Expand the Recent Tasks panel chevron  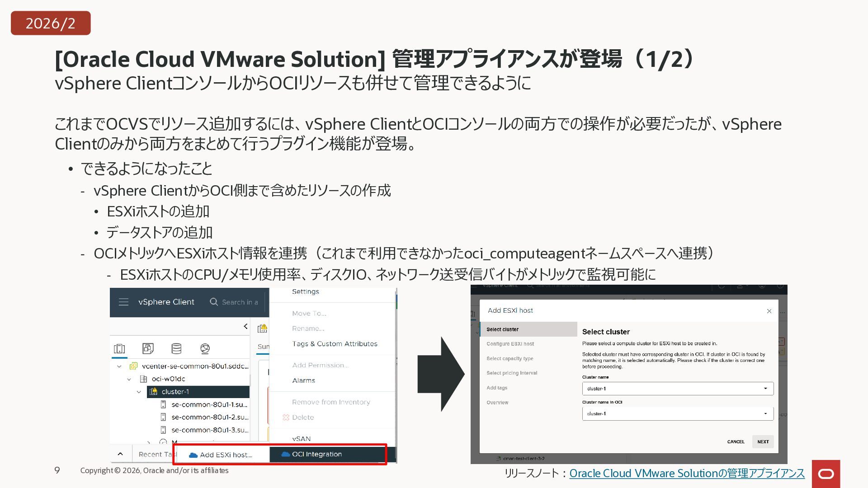pyautogui.click(x=120, y=454)
